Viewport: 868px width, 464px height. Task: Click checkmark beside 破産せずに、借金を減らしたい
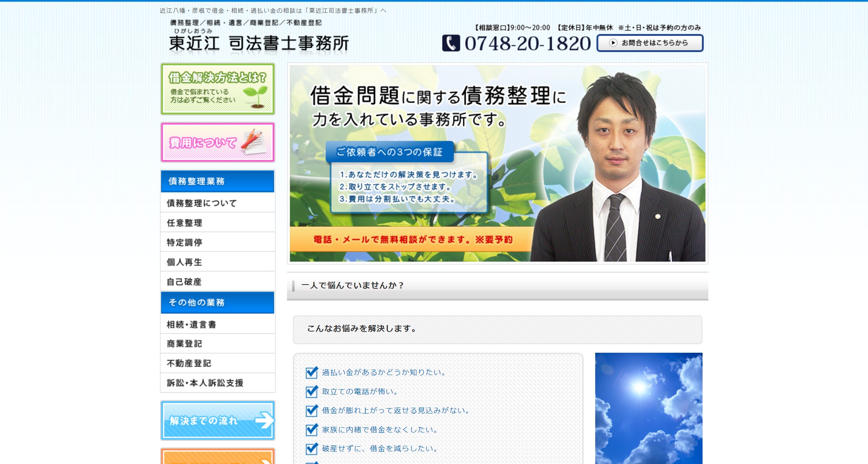[x=312, y=449]
